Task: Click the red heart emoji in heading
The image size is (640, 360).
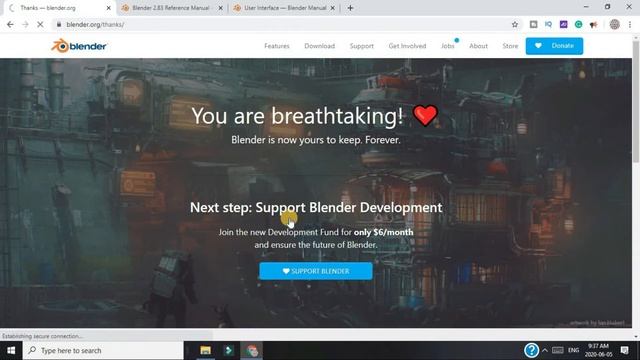Action: click(x=425, y=115)
